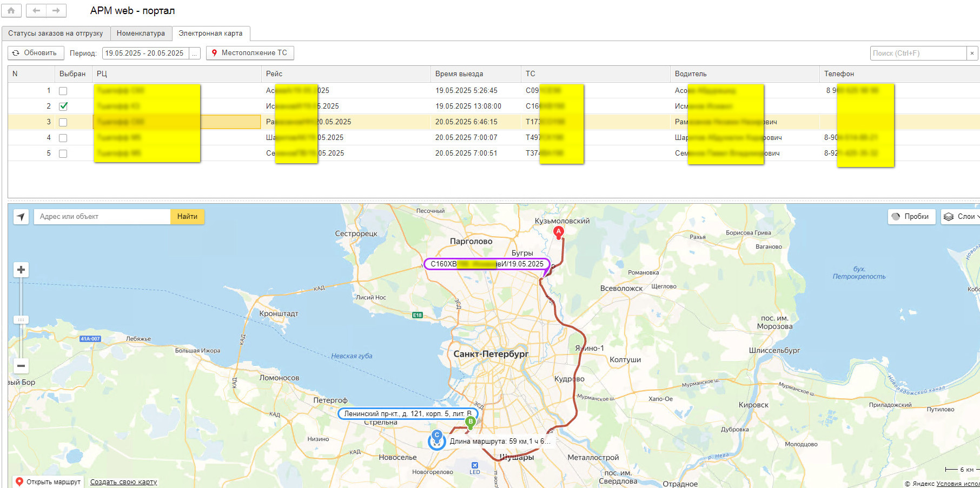Open the Номенклатура tab

[x=141, y=34]
